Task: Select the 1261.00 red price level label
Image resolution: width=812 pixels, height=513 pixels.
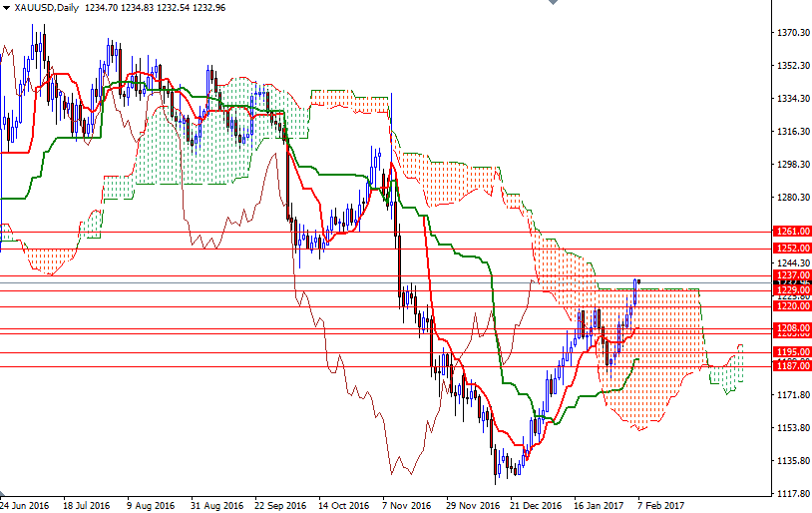Action: pyautogui.click(x=792, y=231)
